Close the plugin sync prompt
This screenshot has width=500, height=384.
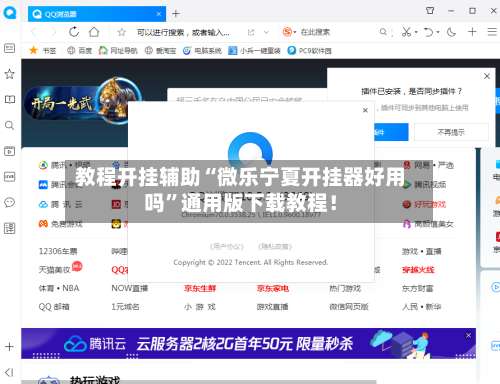(487, 76)
